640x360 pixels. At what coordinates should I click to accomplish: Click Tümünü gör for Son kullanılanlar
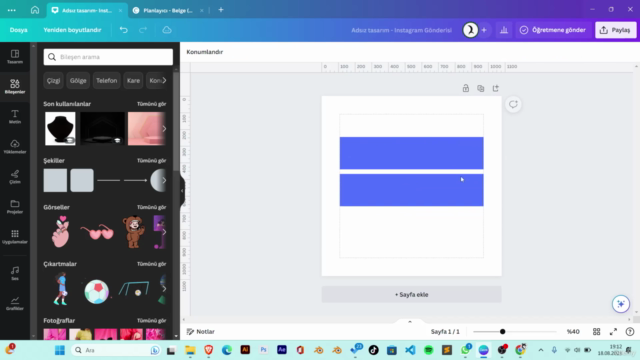pos(151,104)
